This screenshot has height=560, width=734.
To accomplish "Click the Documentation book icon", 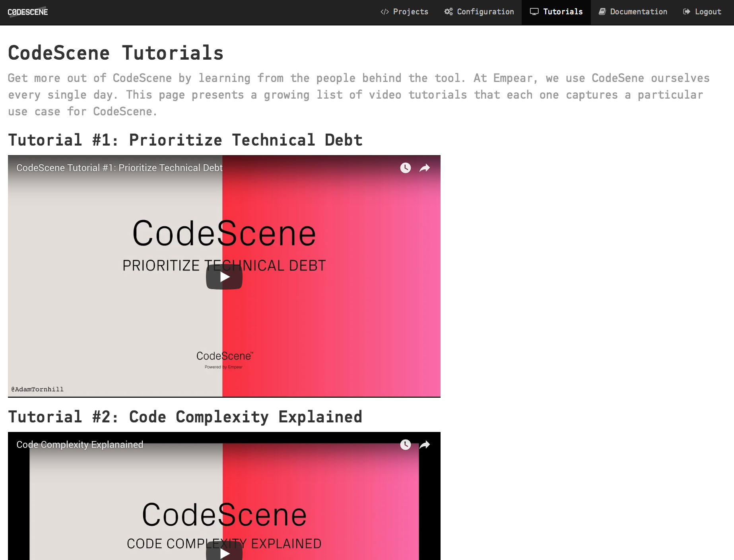I will [602, 12].
